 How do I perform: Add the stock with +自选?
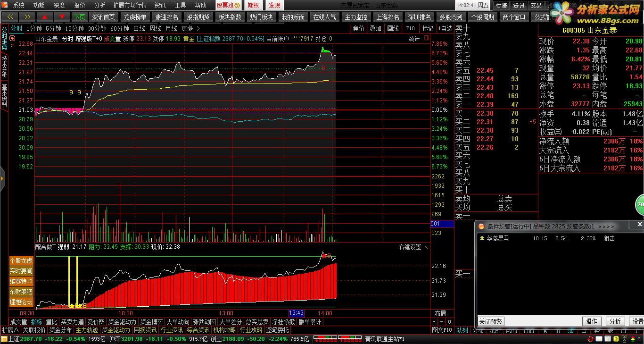[445, 28]
